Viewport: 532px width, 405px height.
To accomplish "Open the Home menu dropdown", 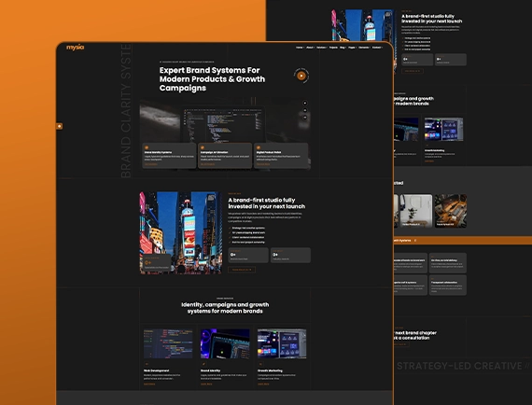I will tap(300, 48).
